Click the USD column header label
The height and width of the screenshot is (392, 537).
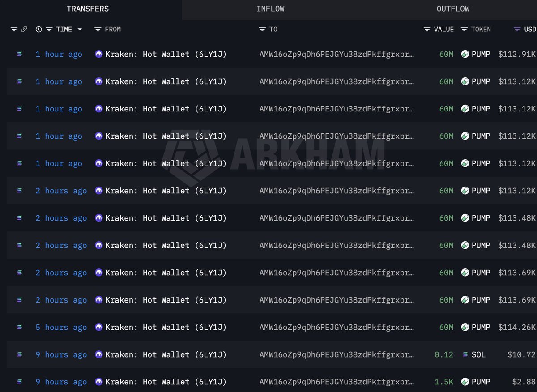pos(530,29)
